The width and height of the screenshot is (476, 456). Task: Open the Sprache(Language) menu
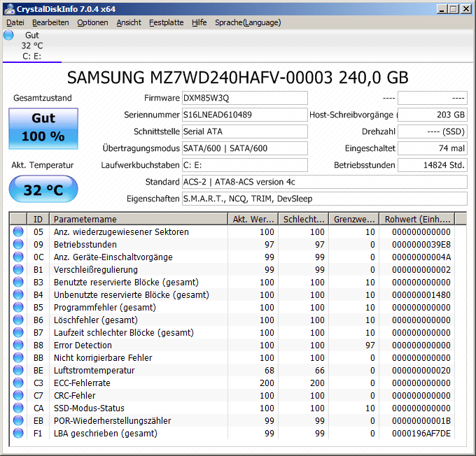tap(248, 22)
